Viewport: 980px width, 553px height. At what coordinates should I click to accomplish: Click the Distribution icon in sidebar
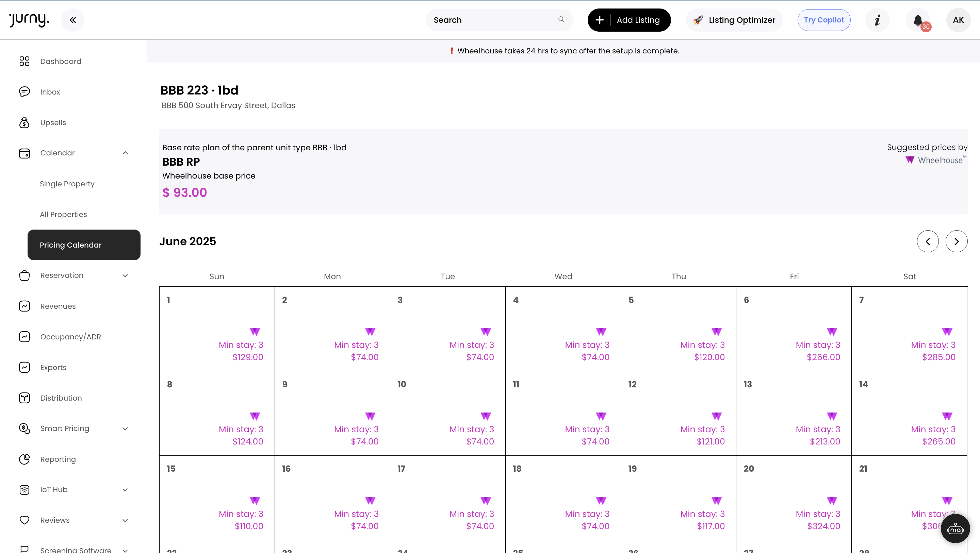point(24,398)
